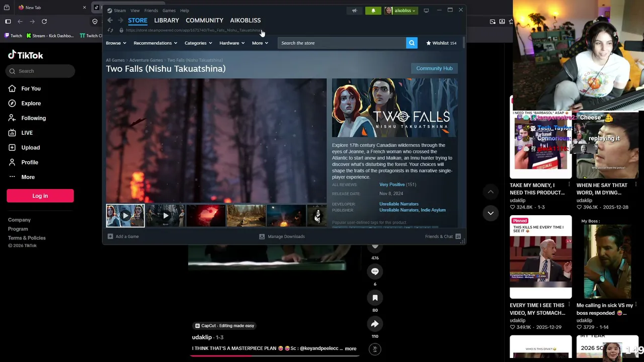The image size is (644, 362).
Task: Expand the Recommendations dropdown
Action: click(x=155, y=43)
